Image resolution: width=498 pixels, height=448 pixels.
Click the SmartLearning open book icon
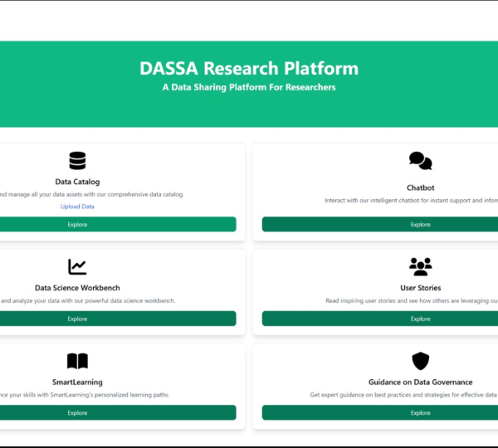77,361
